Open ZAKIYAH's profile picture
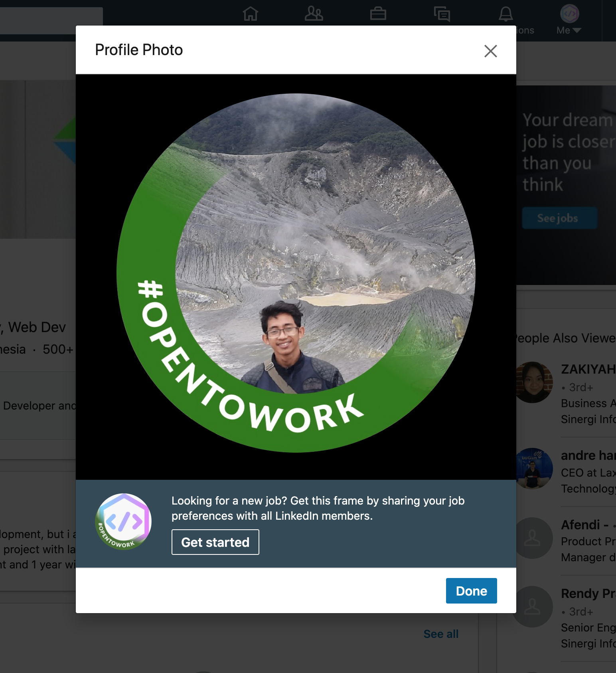 533,382
